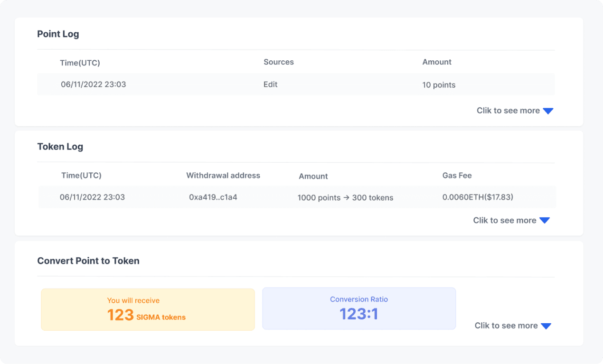Select the blue Conversion Ratio card
The height and width of the screenshot is (364, 603).
(x=358, y=308)
